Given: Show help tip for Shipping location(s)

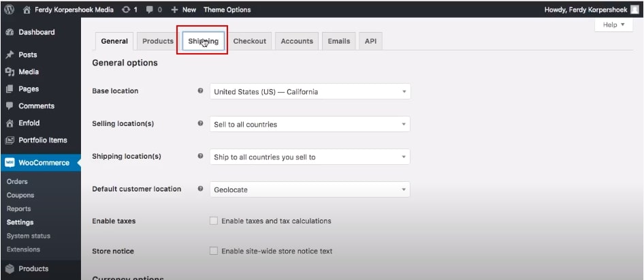Looking at the screenshot, I should [x=200, y=156].
